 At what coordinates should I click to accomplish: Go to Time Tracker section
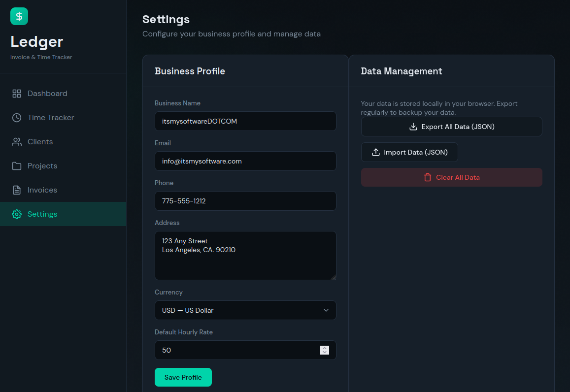tap(63, 118)
